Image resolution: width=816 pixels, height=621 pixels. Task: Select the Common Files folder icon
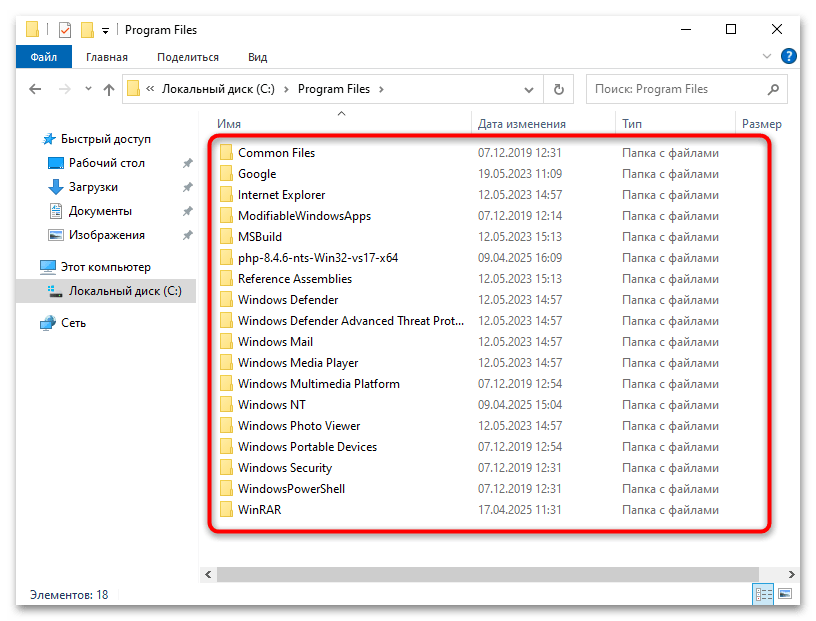click(226, 153)
